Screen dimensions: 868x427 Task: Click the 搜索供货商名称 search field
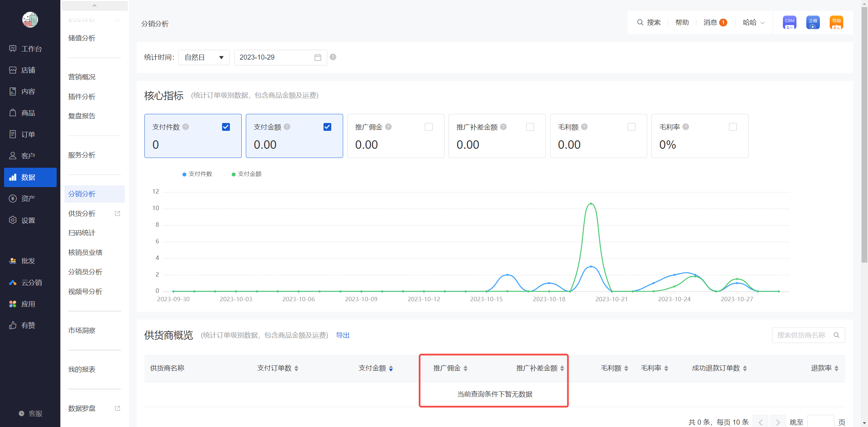pos(808,335)
